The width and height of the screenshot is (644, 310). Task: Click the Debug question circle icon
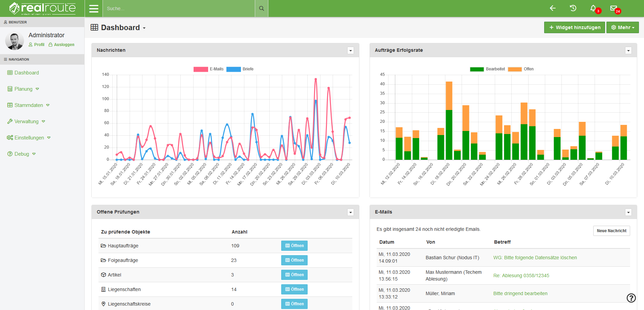point(10,154)
